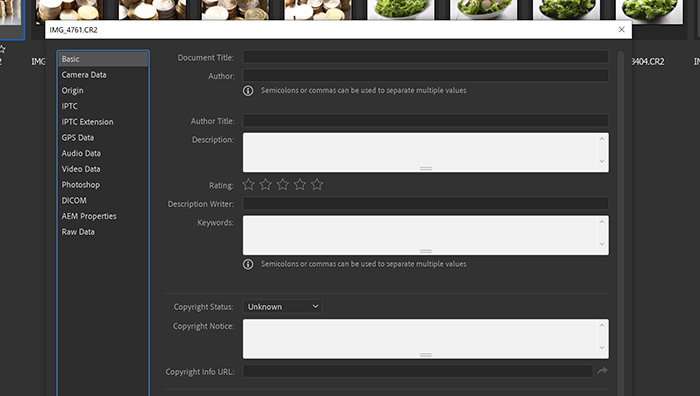The image size is (700, 396).
Task: Click the Document Title input field
Action: pos(425,57)
